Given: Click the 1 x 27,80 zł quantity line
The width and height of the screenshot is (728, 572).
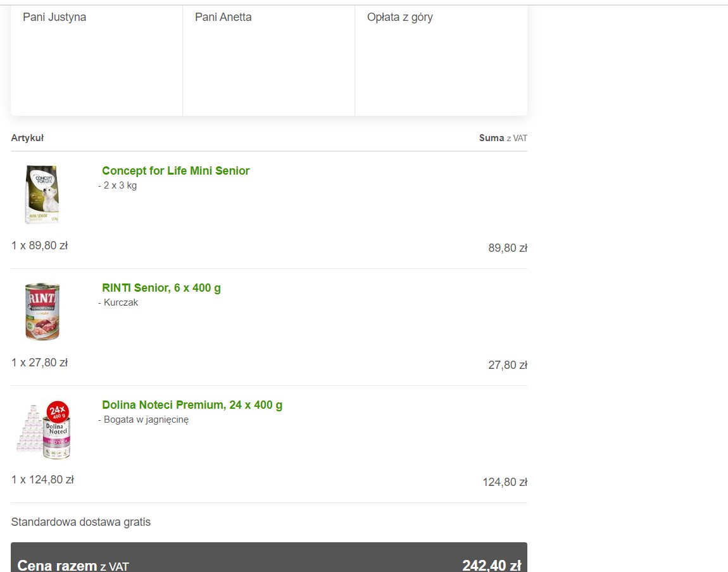Looking at the screenshot, I should coord(39,363).
